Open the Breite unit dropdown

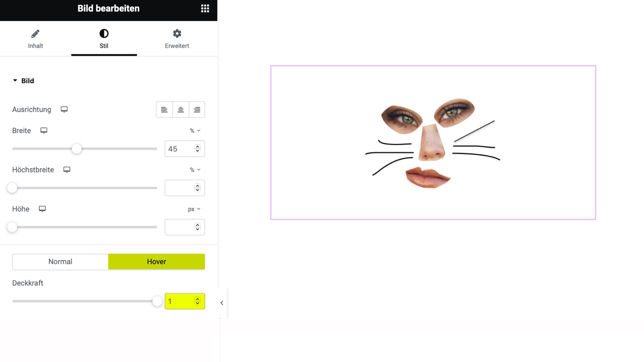click(x=195, y=130)
